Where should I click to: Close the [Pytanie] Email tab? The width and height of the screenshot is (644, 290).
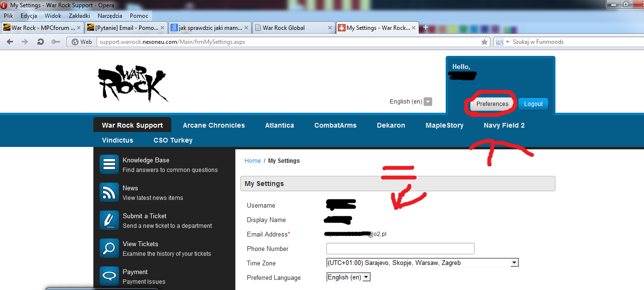(x=163, y=28)
